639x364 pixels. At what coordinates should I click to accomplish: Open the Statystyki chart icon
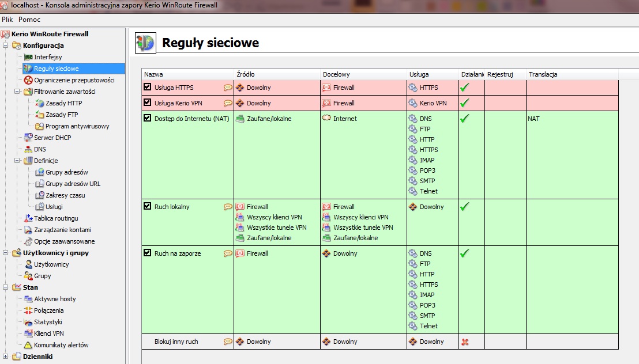pos(28,322)
